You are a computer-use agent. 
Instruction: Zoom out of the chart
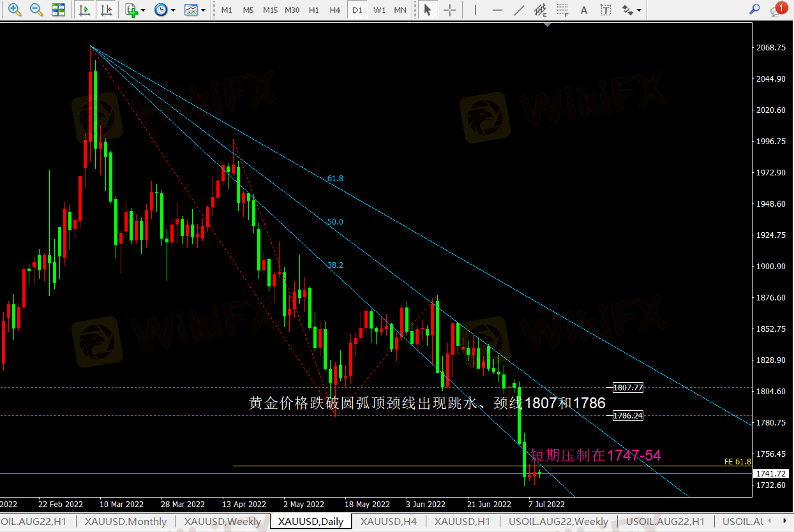pyautogui.click(x=36, y=10)
